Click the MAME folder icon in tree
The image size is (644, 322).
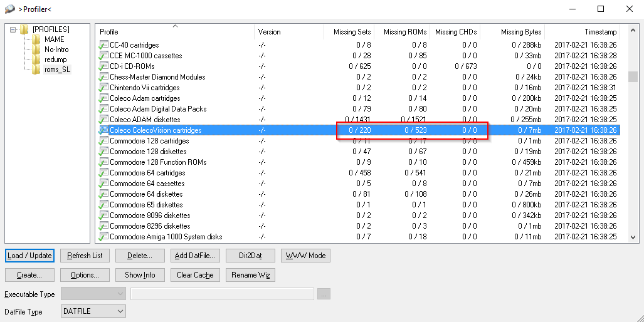pyautogui.click(x=36, y=39)
